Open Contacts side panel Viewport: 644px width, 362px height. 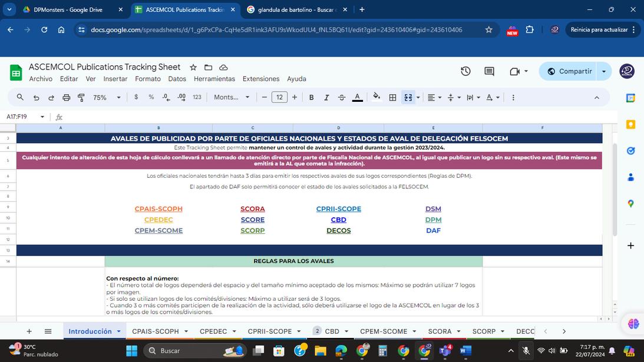630,177
